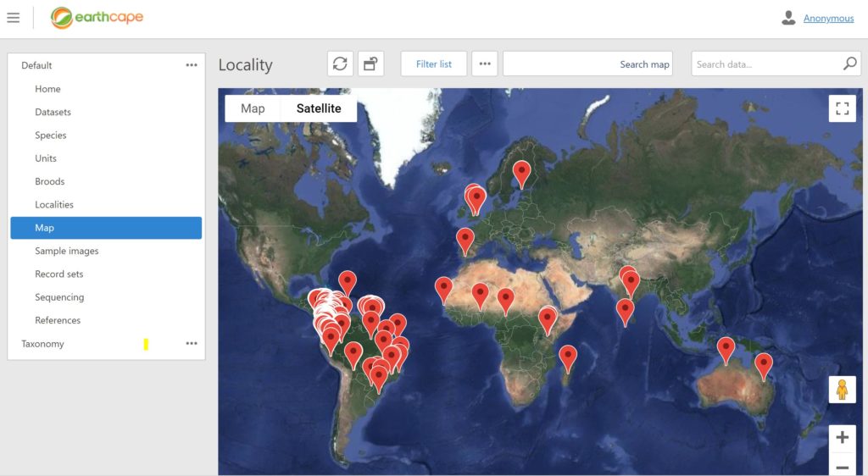Open Sample images in the sidebar
This screenshot has height=476, width=868.
click(x=66, y=251)
